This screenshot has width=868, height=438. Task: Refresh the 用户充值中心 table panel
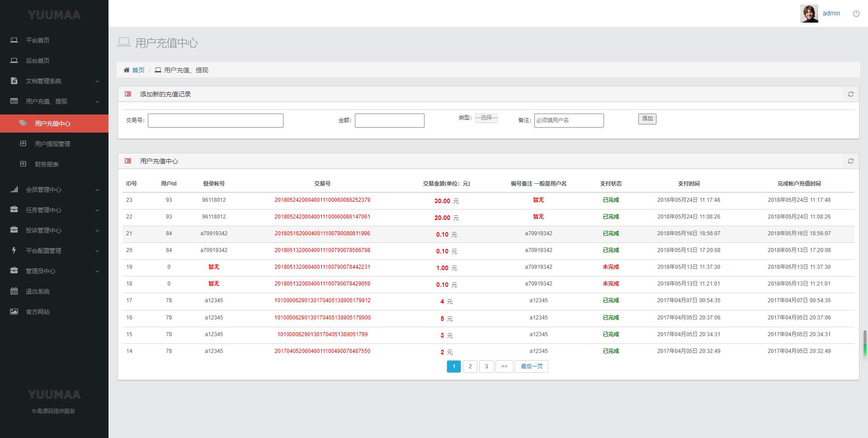click(850, 161)
